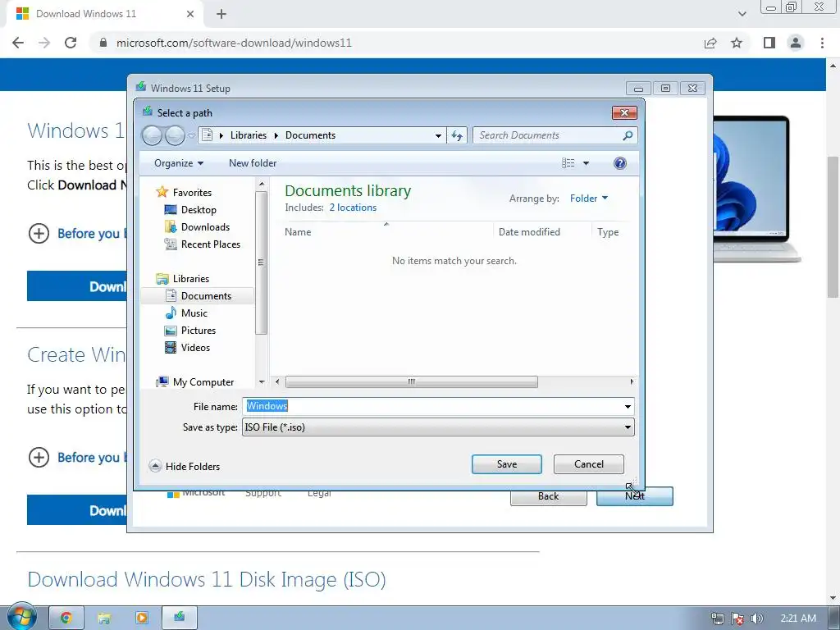Click the refresh icon beside the address path
This screenshot has height=630, width=840.
pyautogui.click(x=457, y=135)
